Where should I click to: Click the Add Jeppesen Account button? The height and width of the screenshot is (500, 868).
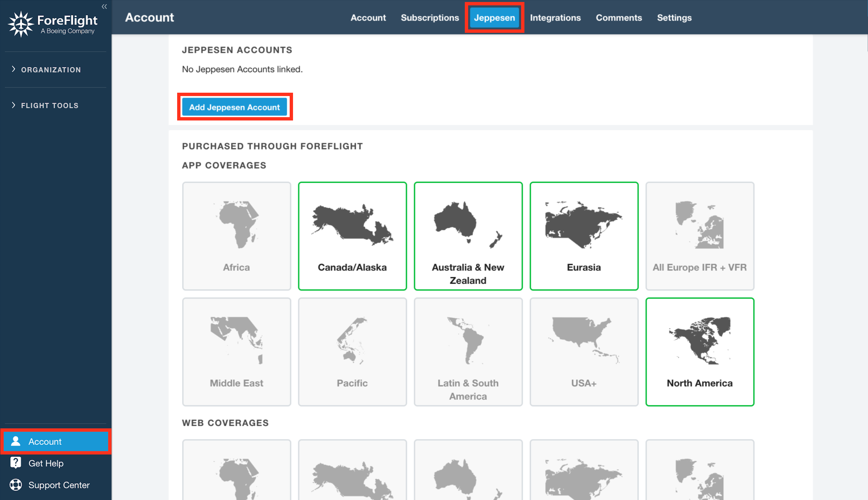[235, 107]
